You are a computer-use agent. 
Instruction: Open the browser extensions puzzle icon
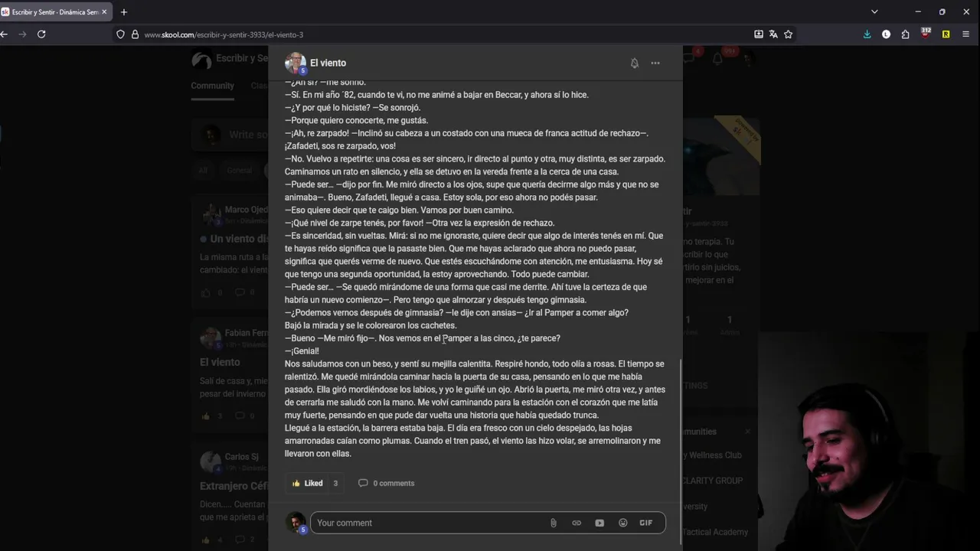905,34
